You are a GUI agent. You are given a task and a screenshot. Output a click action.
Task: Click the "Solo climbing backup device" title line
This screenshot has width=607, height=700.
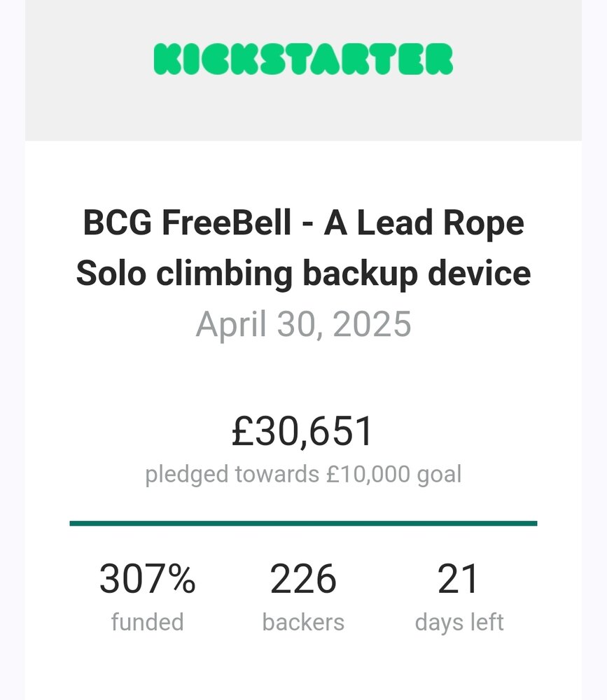[x=303, y=274]
